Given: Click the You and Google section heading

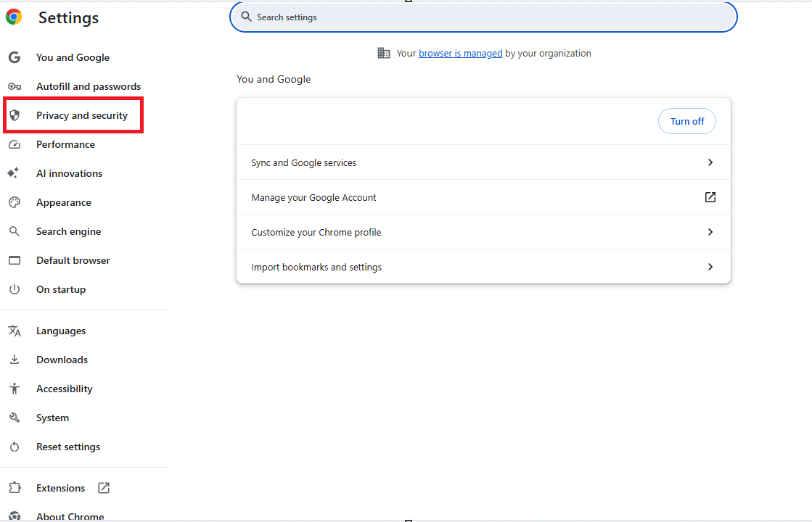Looking at the screenshot, I should [x=274, y=79].
